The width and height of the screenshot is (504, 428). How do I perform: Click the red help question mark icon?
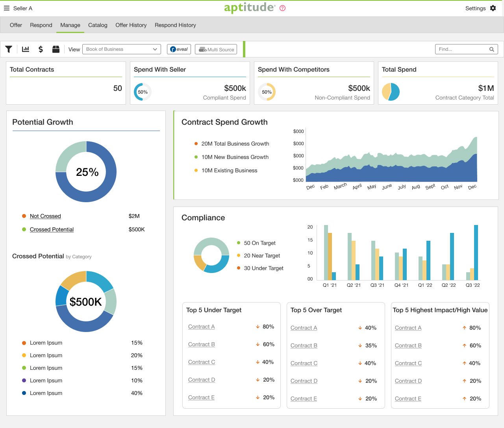coord(282,8)
